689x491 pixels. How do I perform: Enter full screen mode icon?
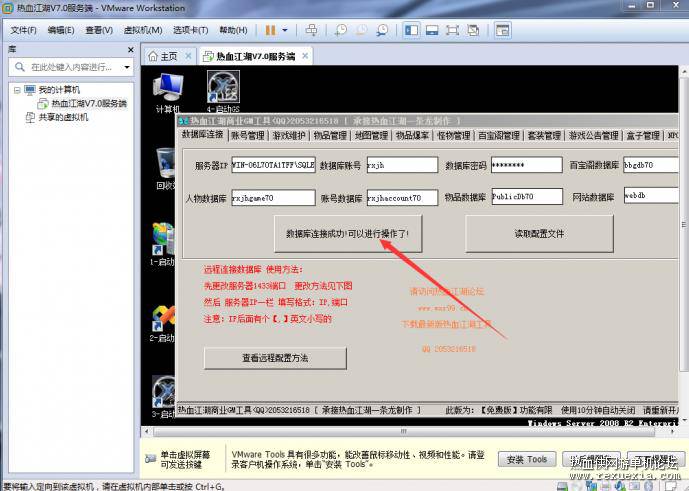452,30
